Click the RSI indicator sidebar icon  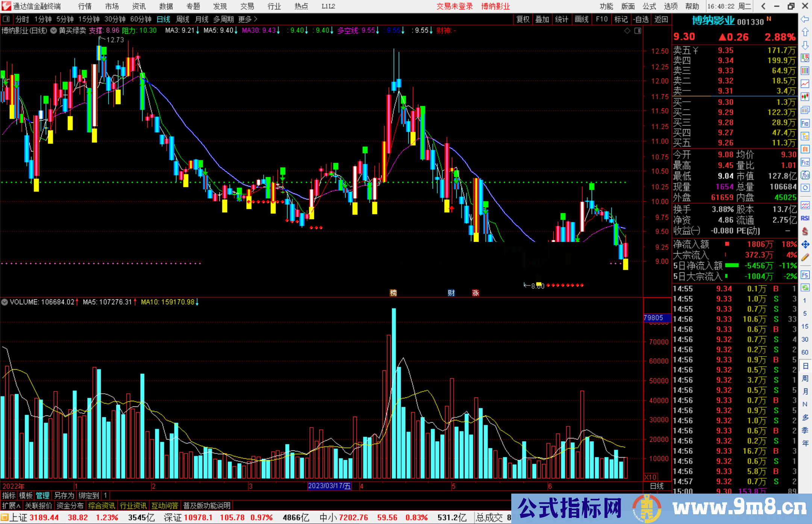pos(805,218)
